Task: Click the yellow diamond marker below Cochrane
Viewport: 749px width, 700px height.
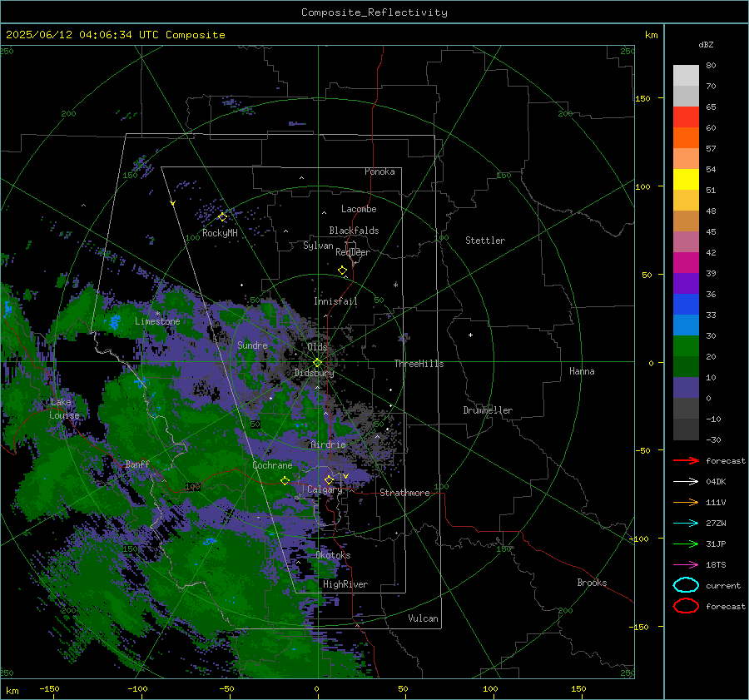Action: point(285,481)
